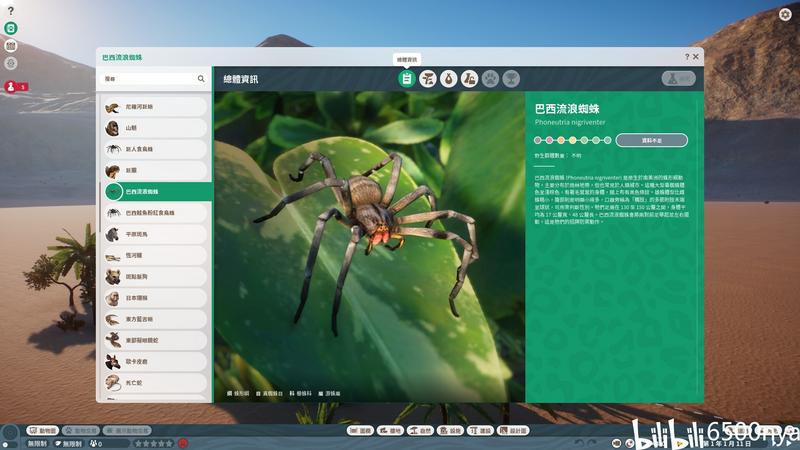Screen dimensions: 800x450
Task: Click the undo arrow in bottom bar
Action: (579, 443)
